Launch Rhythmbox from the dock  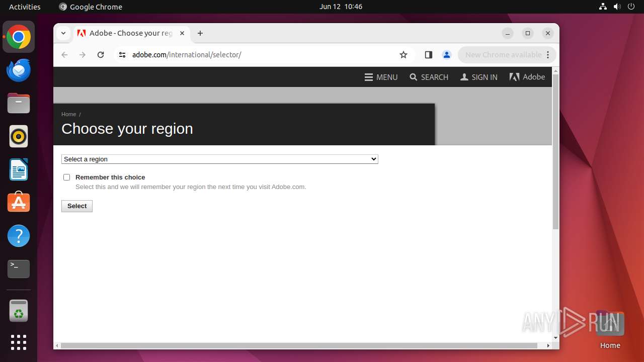tap(19, 136)
